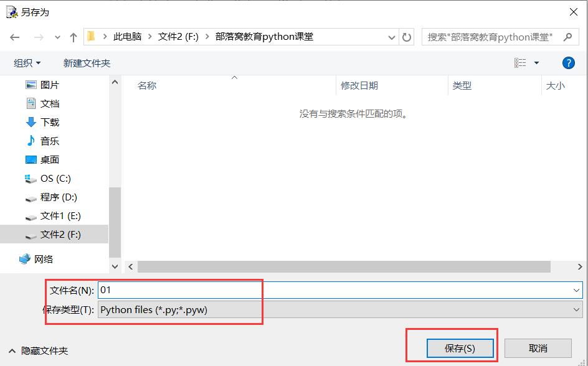Refresh the current folder view

coord(407,37)
